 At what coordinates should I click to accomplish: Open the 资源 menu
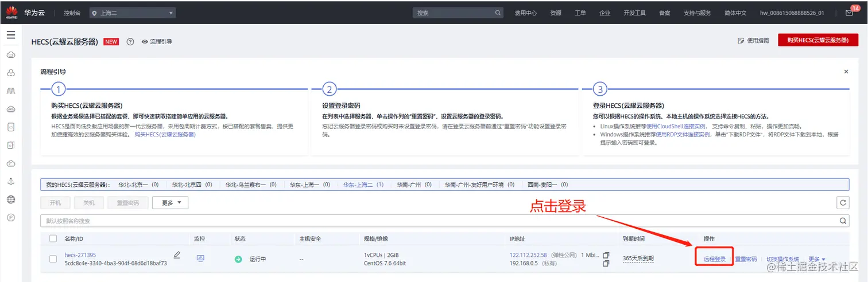click(x=555, y=13)
